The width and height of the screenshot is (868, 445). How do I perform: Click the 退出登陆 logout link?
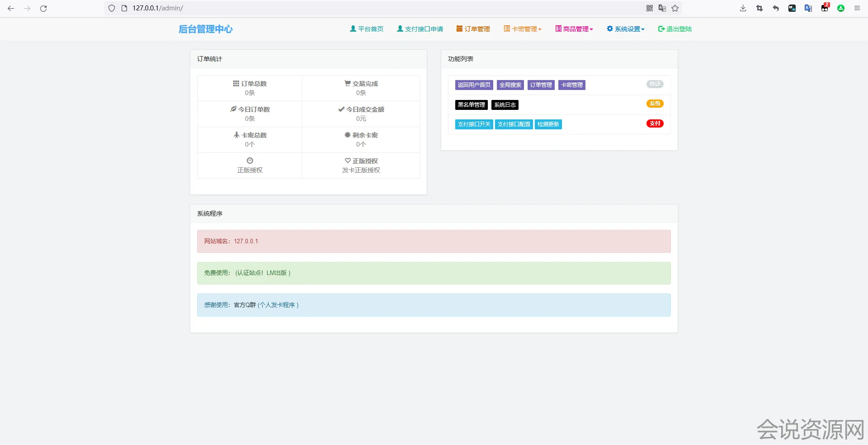[x=675, y=29]
